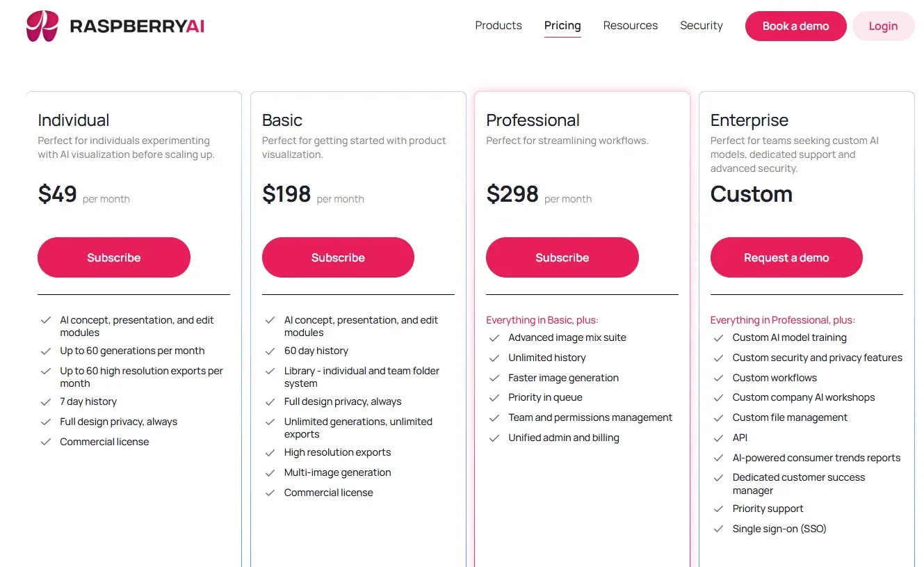924x567 pixels.
Task: Click the checkmark beside Multi-image generation
Action: 270,472
